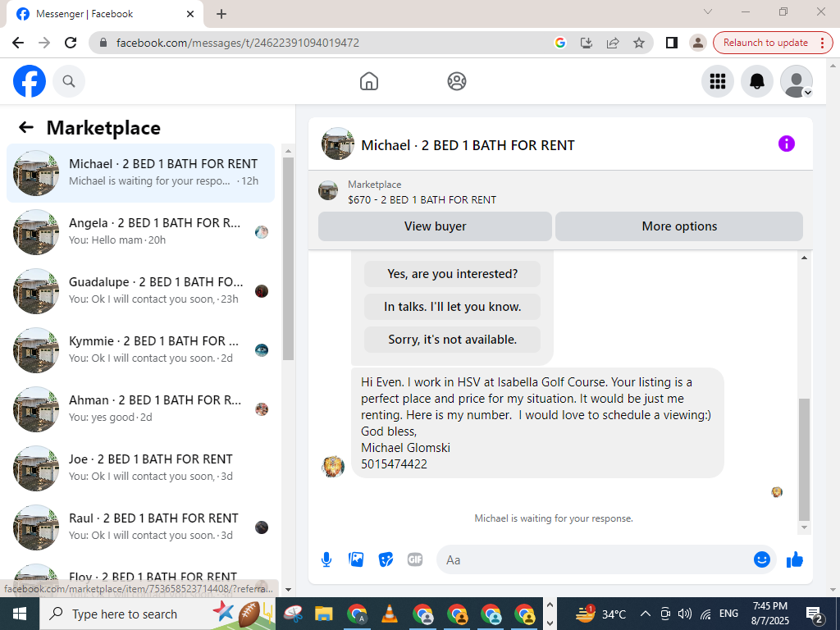The image size is (840, 630).
Task: Share this page icon
Action: [612, 43]
